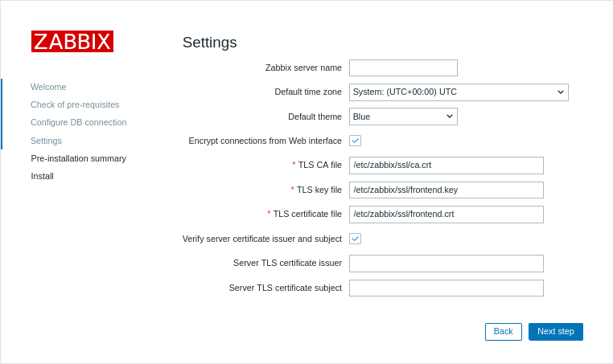
Task: Select Check of pre-requisites step
Action: tap(75, 104)
